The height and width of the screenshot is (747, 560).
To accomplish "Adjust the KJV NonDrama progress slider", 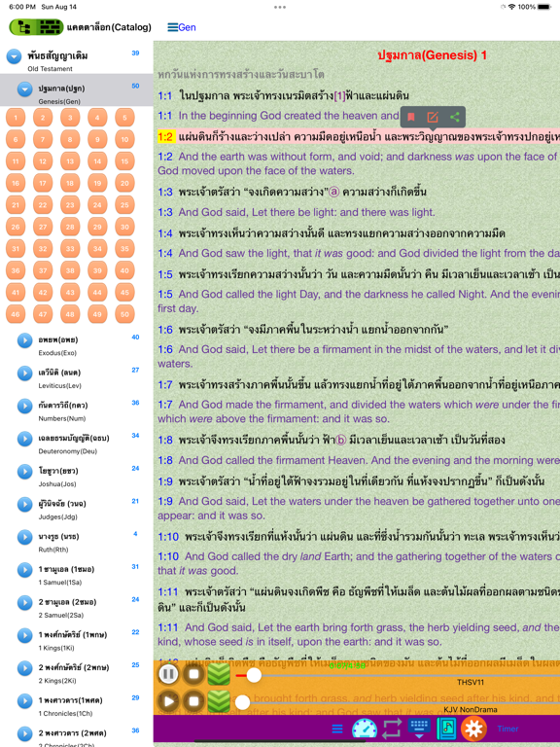I will pyautogui.click(x=242, y=702).
